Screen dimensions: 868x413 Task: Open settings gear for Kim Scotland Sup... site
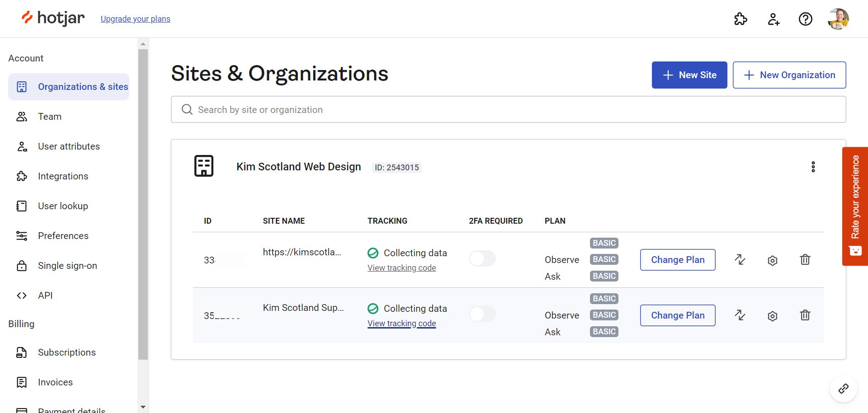click(x=773, y=316)
